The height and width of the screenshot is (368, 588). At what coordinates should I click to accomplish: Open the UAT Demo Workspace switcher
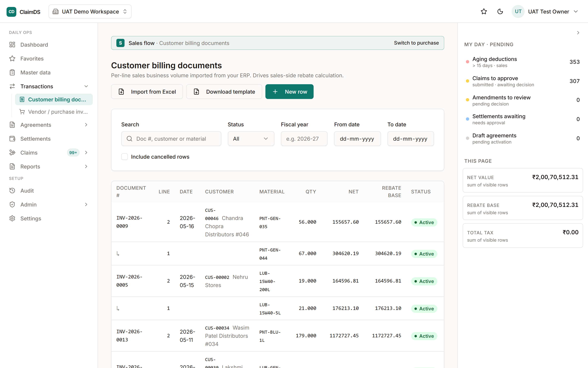pos(90,12)
